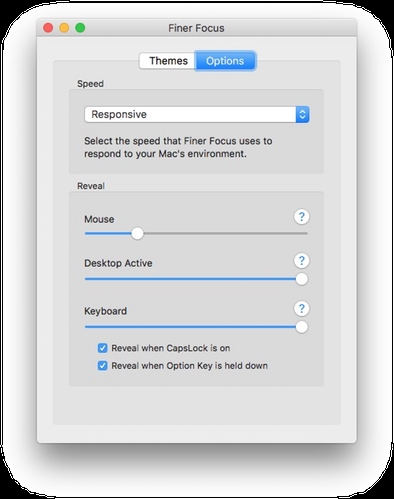Click the Reveal when CapsLock label text
The height and width of the screenshot is (499, 394).
click(171, 348)
